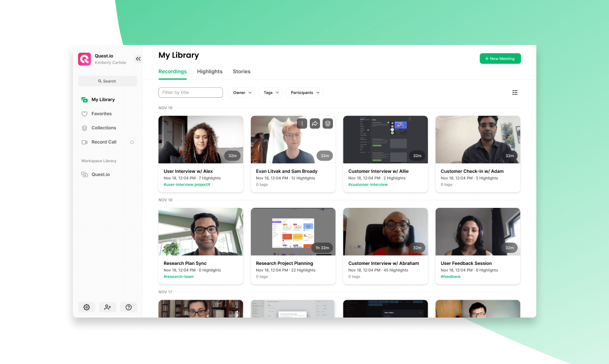Share the Evan Litvak and Sam Broady recording
This screenshot has width=609, height=364.
315,123
